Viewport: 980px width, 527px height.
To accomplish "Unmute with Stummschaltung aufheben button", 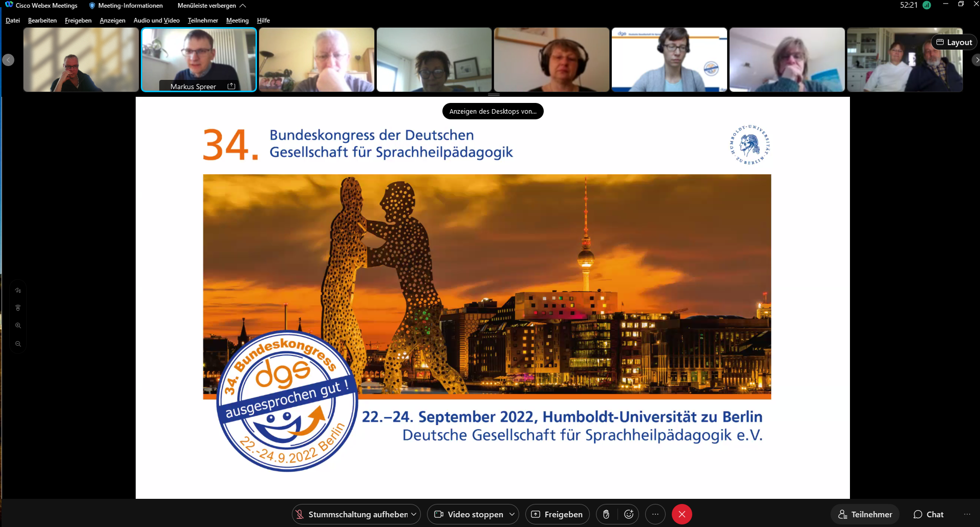I will click(x=351, y=514).
